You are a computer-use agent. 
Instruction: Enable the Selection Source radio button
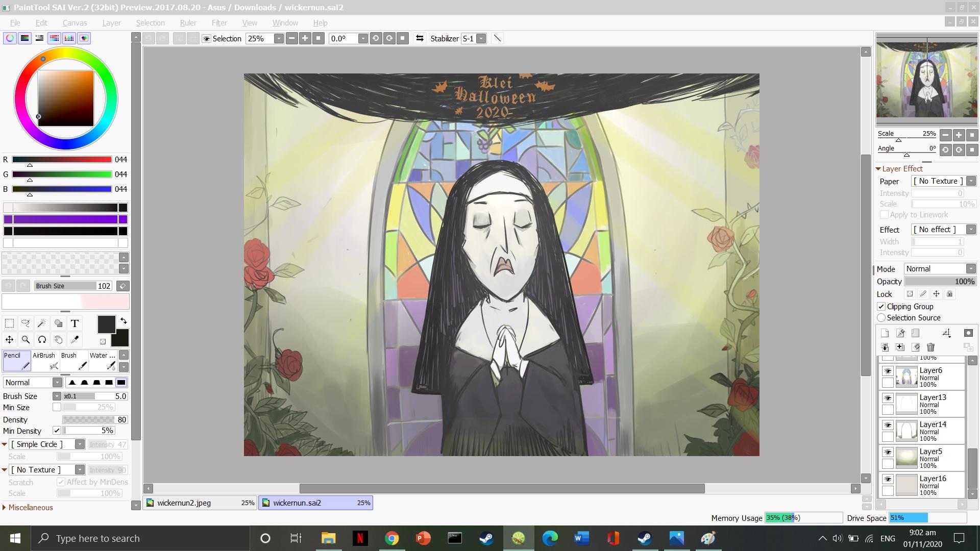tap(881, 318)
